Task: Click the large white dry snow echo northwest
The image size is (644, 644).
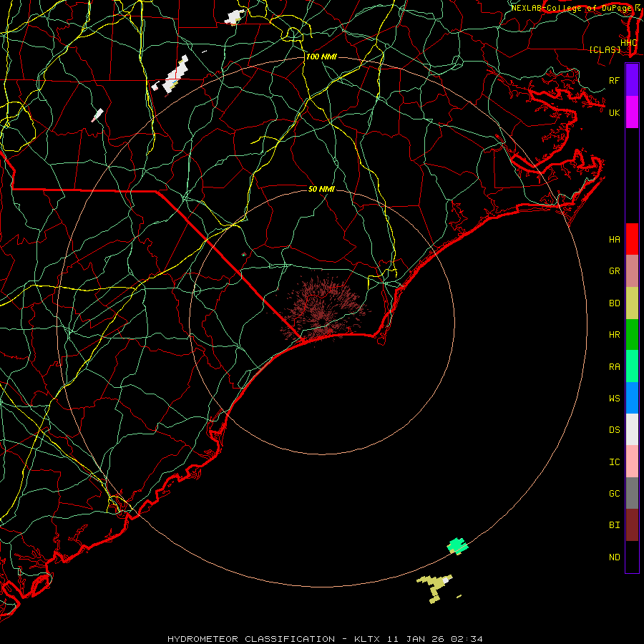Action: 176,74
